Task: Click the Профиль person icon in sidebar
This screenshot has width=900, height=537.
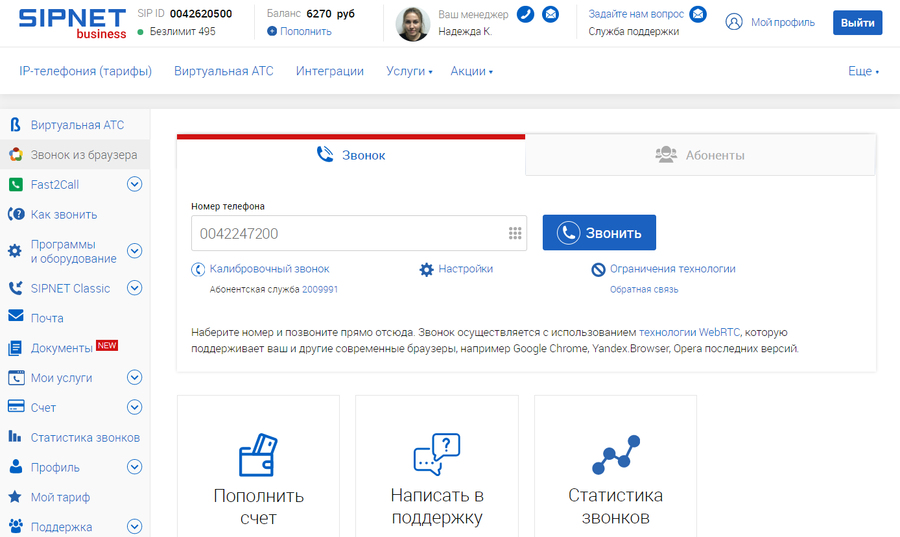Action: [15, 466]
